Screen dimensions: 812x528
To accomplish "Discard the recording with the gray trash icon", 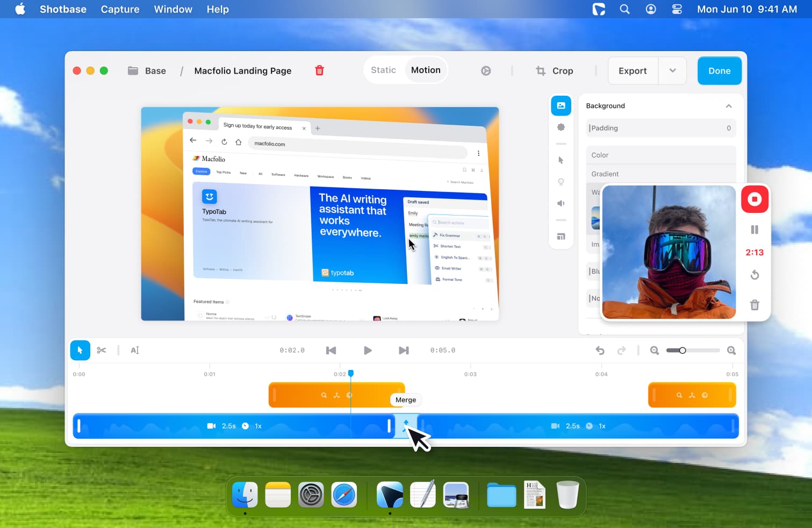I will (754, 305).
